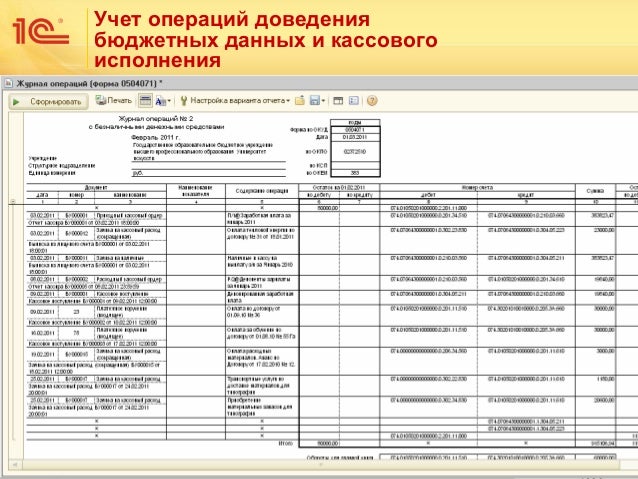The height and width of the screenshot is (479, 638).
Task: Select the 'Кассовое поступление' document name cell
Action: [x=130, y=294]
